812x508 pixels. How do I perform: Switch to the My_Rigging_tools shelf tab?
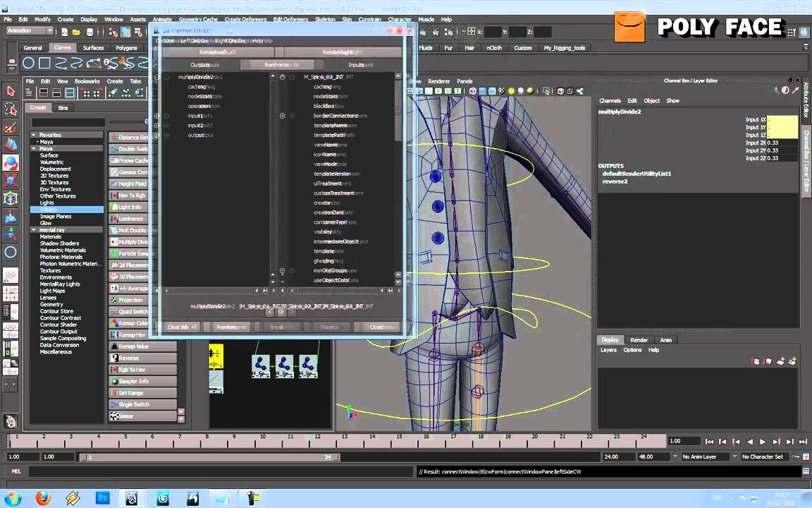pyautogui.click(x=565, y=48)
